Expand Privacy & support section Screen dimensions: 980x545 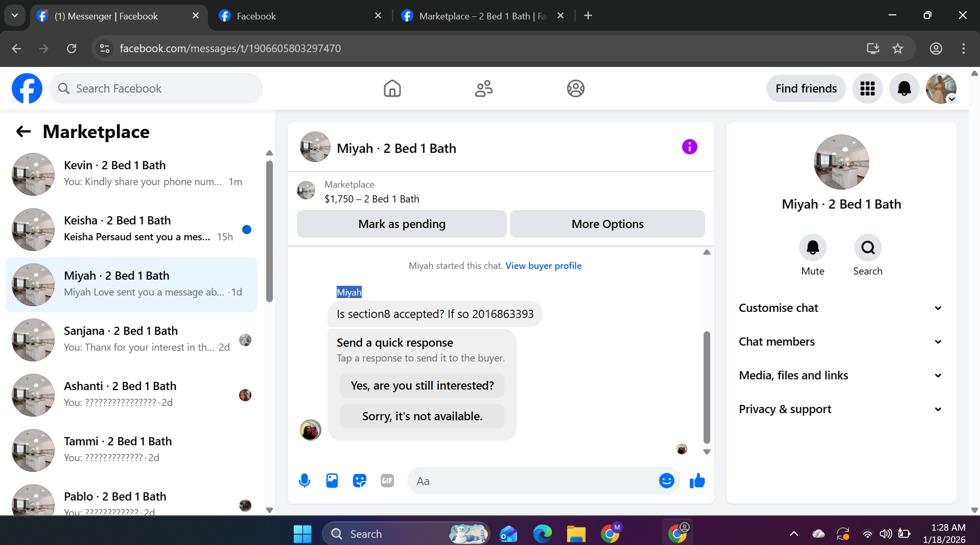point(841,409)
